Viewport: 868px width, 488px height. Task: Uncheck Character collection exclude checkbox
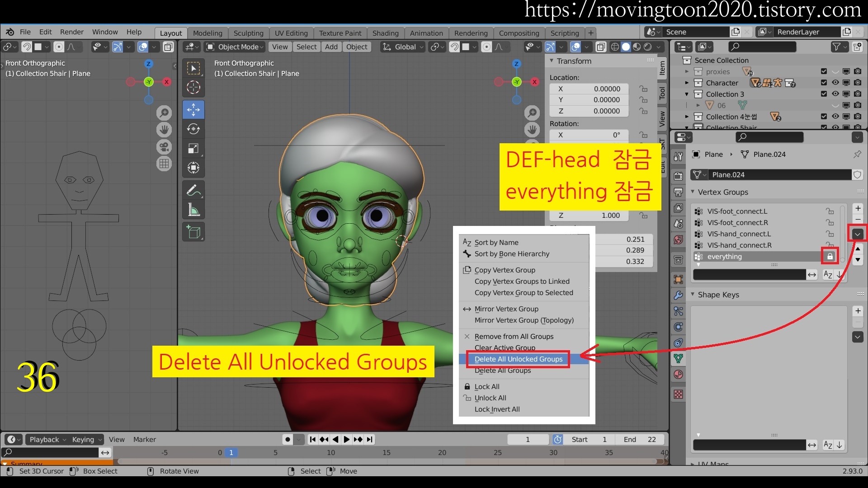pyautogui.click(x=824, y=83)
